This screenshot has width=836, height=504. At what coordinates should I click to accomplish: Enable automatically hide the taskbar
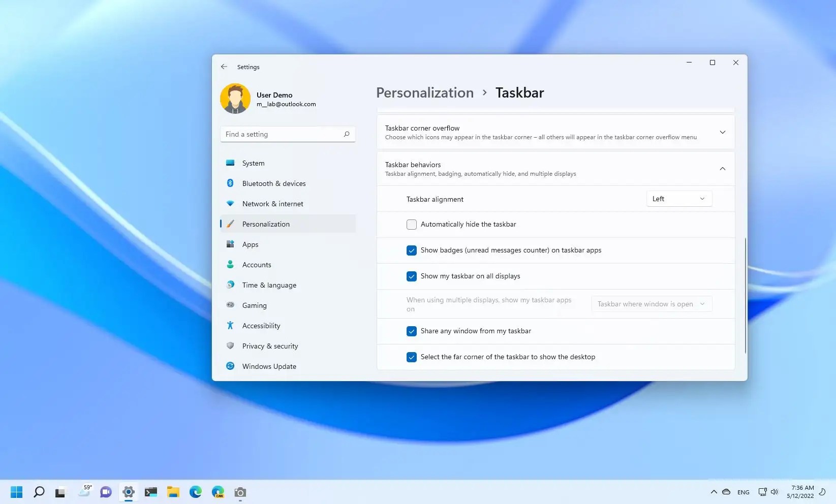tap(411, 224)
